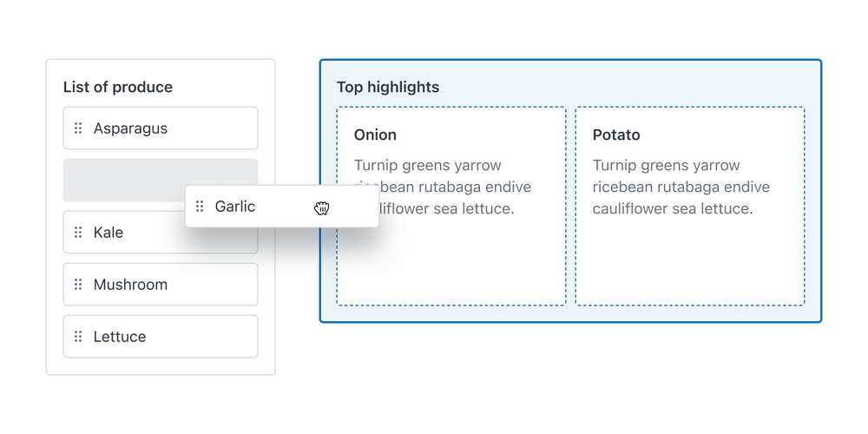The image size is (868, 434).
Task: Click the drag handle on the Lettuce row
Action: pyautogui.click(x=78, y=337)
